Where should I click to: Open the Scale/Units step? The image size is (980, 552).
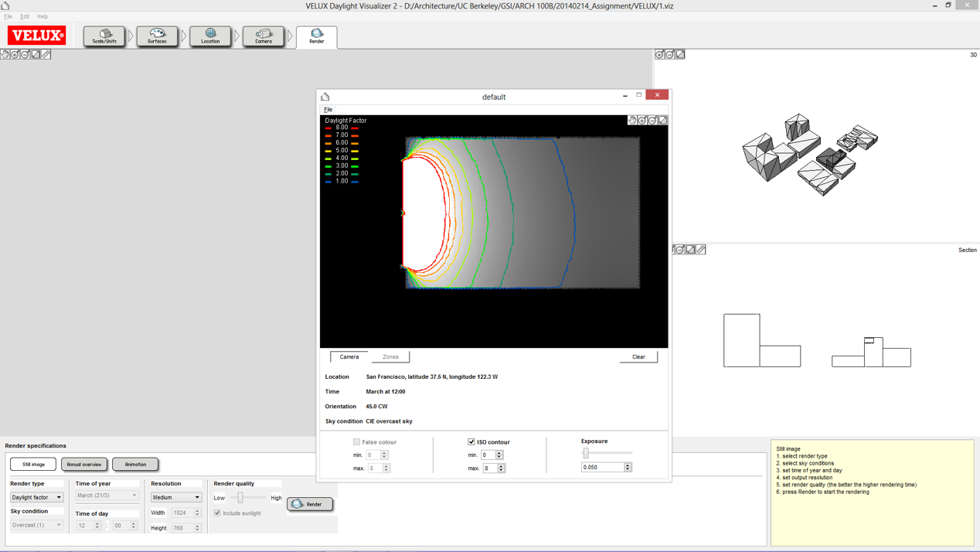(104, 36)
